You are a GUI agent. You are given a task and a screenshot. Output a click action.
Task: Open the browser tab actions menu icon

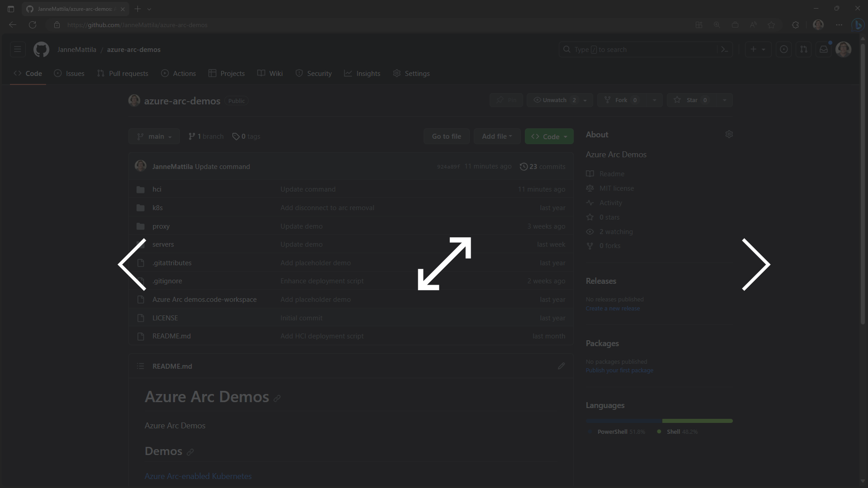(11, 9)
